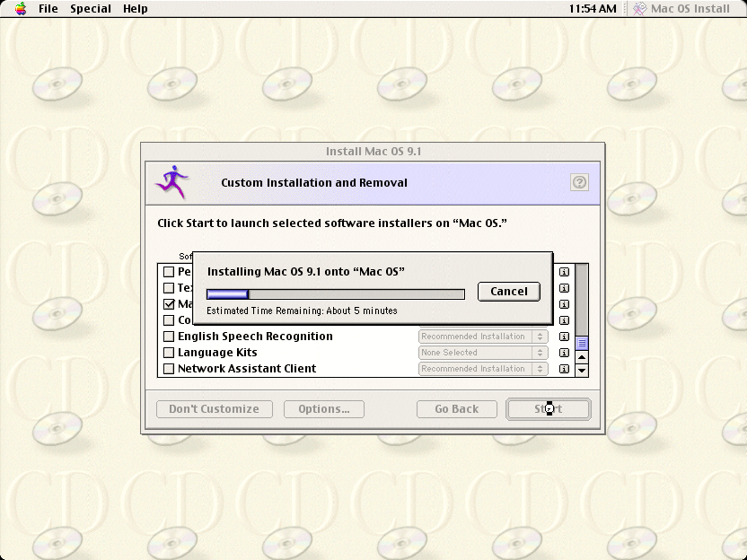Click the purple running figure icon
The width and height of the screenshot is (747, 560).
(171, 182)
